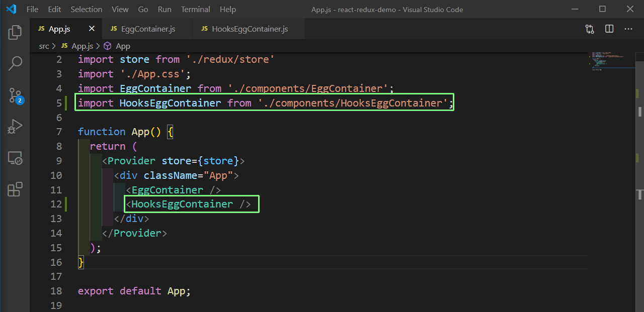Click the vertical scrollbar of the editor

(640, 181)
